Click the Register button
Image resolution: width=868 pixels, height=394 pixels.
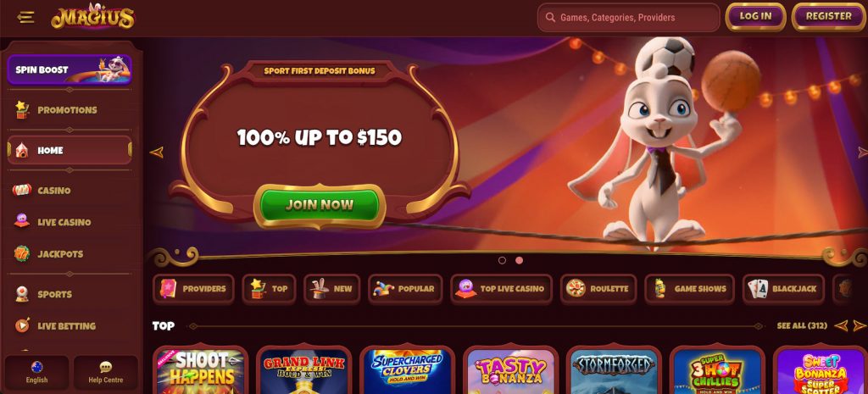tap(829, 17)
